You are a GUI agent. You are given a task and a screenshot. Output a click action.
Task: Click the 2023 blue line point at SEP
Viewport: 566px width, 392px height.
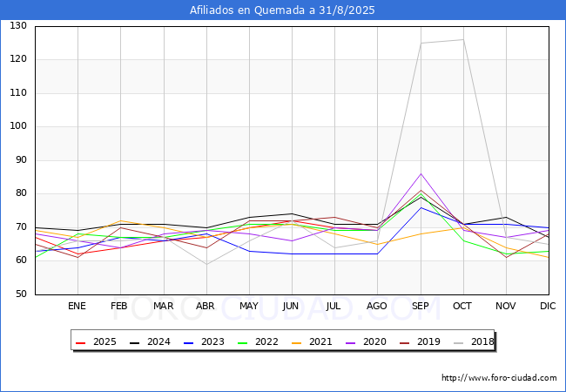(421, 207)
